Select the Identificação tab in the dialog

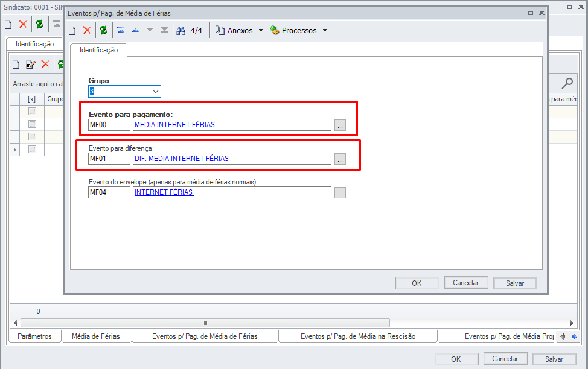(98, 50)
